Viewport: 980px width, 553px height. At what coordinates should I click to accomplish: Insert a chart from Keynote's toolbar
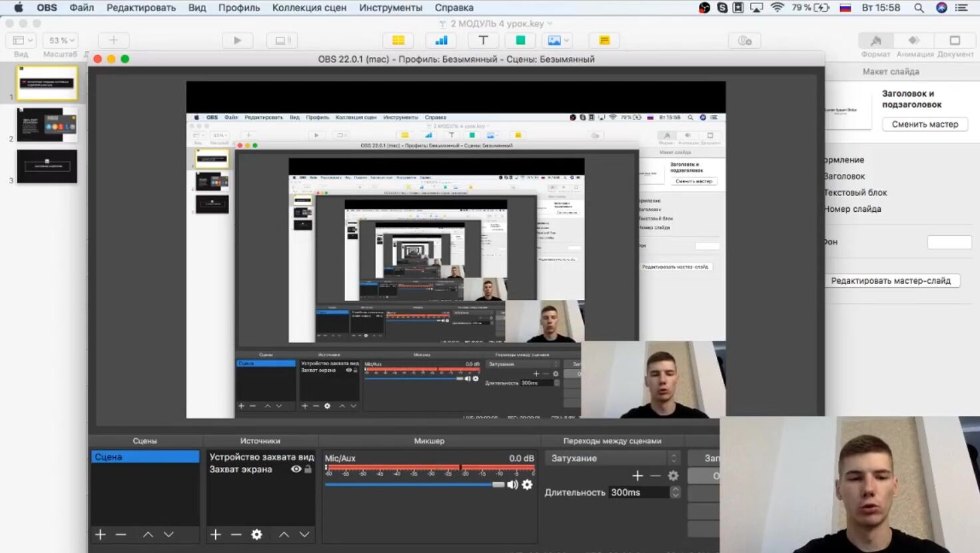click(x=441, y=41)
